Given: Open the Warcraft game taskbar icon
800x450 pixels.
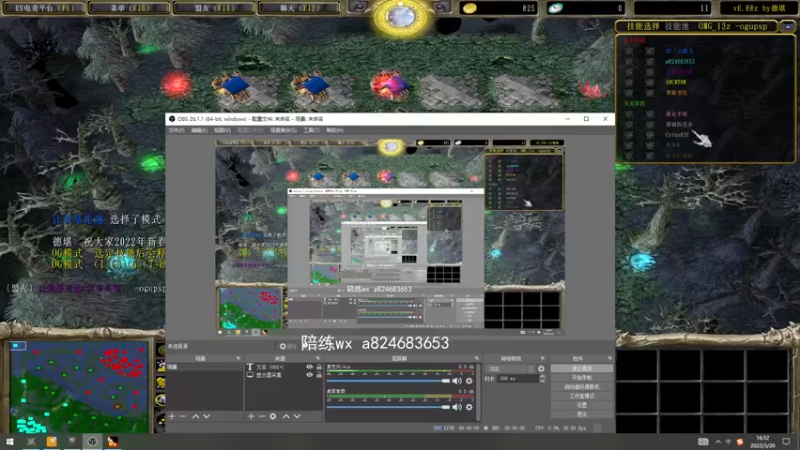Looking at the screenshot, I should tap(113, 442).
